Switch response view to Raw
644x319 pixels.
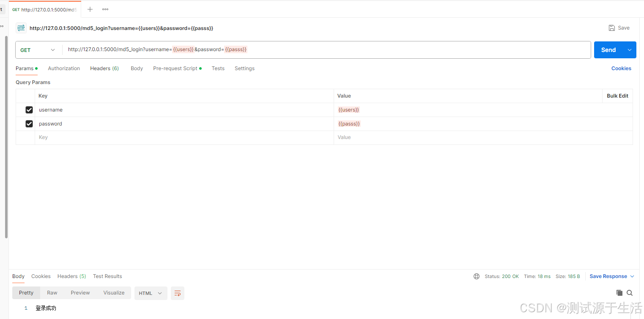point(52,292)
